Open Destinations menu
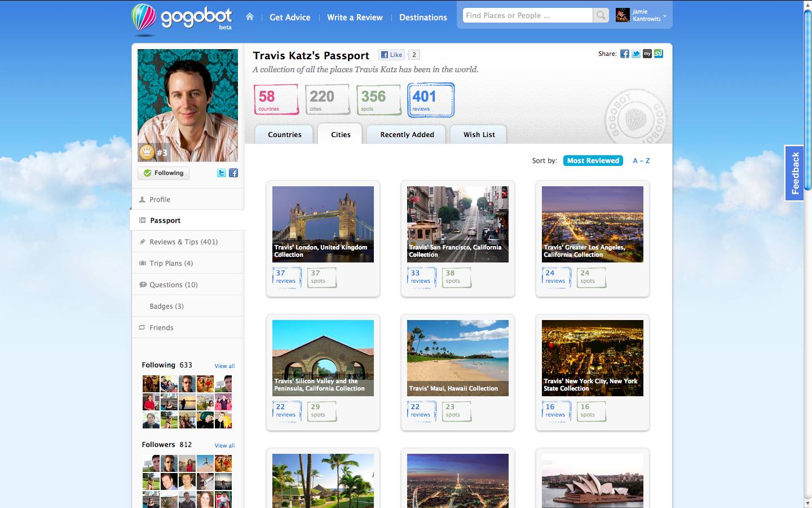 (423, 17)
